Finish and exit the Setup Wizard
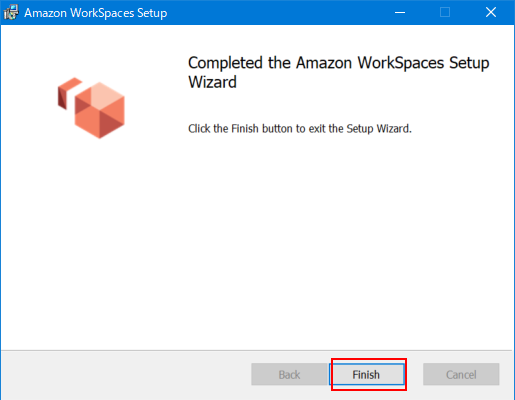515x400 pixels. pyautogui.click(x=366, y=374)
